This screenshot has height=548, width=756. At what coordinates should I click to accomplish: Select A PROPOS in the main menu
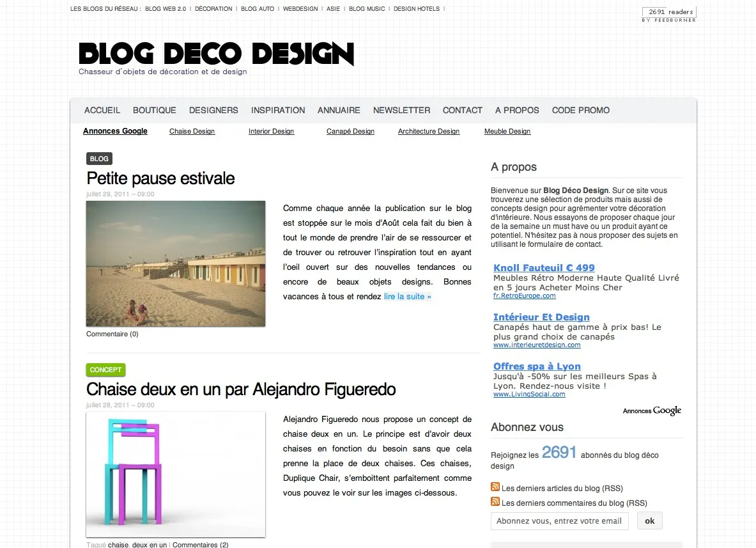point(517,111)
